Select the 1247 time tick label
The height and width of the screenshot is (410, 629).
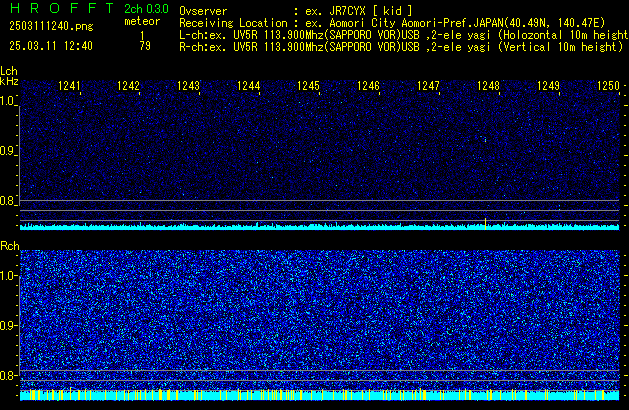point(428,86)
